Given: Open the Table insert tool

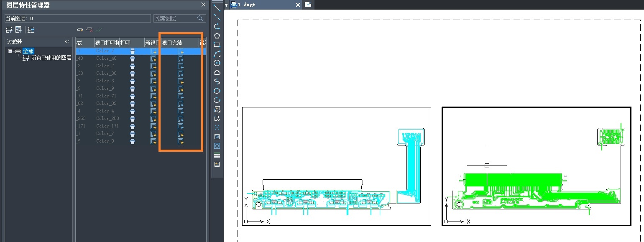Looking at the screenshot, I should pyautogui.click(x=217, y=155).
